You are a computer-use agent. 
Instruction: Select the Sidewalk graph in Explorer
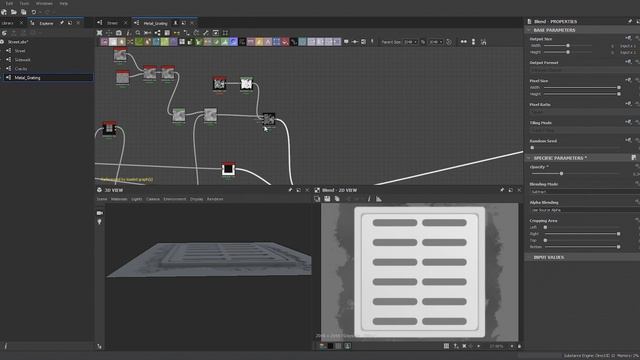pos(22,60)
